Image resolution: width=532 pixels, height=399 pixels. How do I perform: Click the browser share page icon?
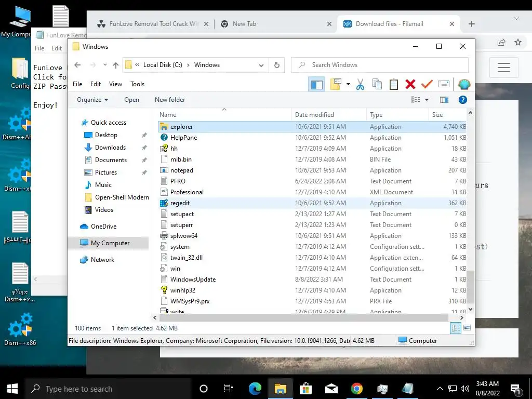[x=501, y=42]
